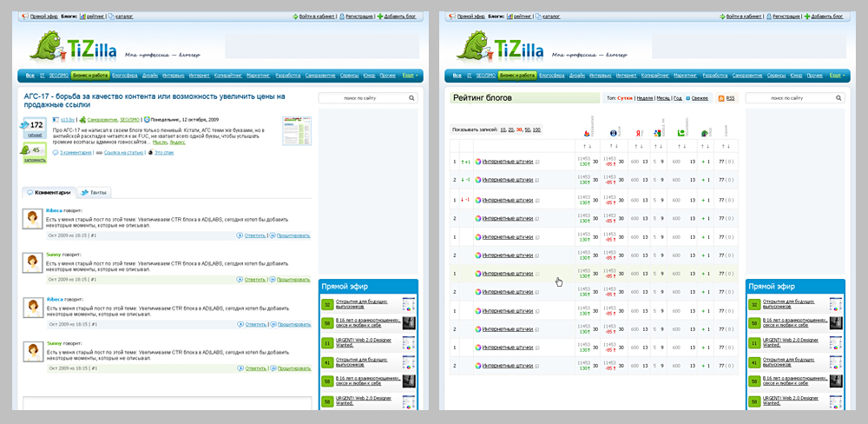Click the Digg column icon
The height and width of the screenshot is (424, 868).
[x=704, y=133]
